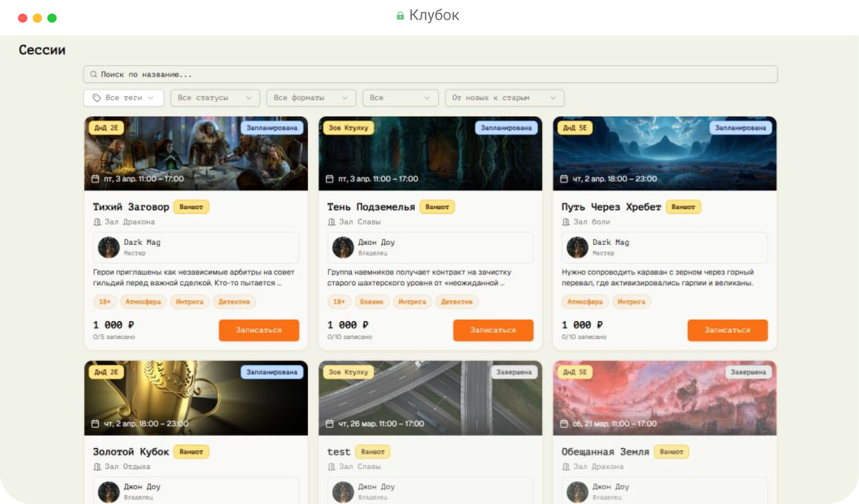This screenshot has width=859, height=504.
Task: Click Джон Доу avatar in Тень Подземелья card
Action: [x=343, y=247]
